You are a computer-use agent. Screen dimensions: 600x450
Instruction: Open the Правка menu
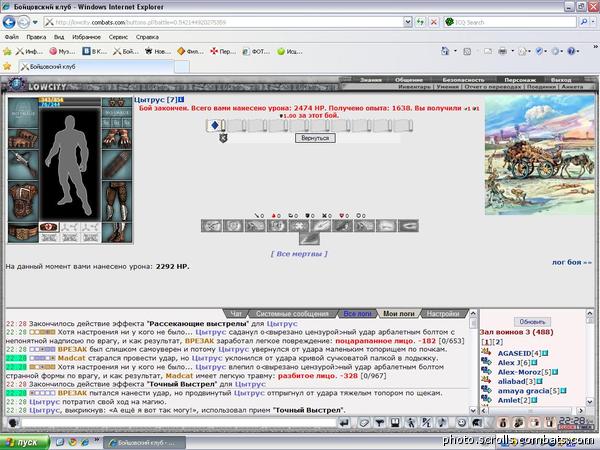tap(36, 37)
